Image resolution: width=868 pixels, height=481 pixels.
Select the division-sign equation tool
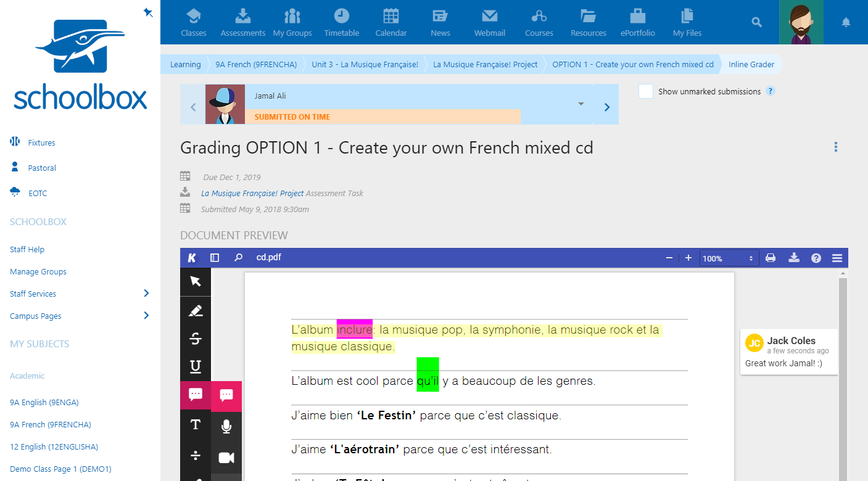196,456
